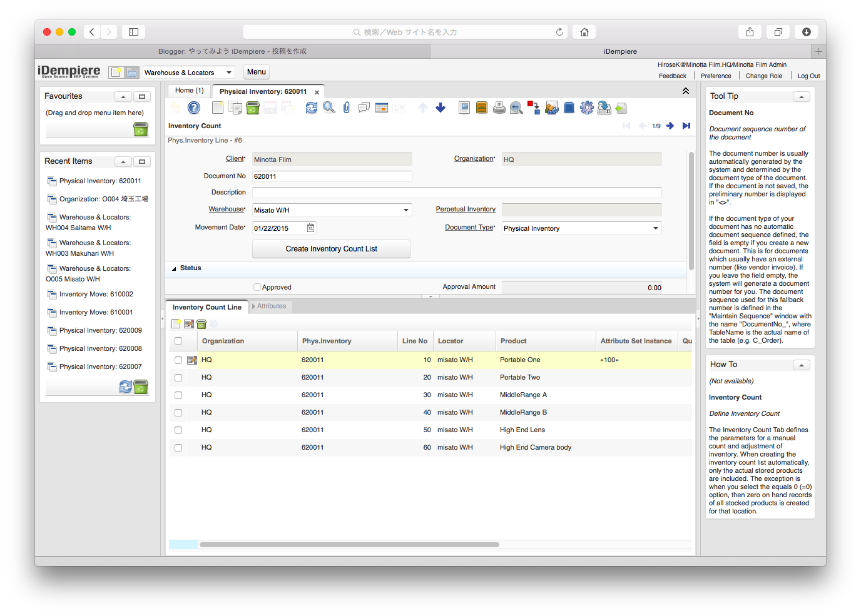Open the Help window

click(193, 108)
